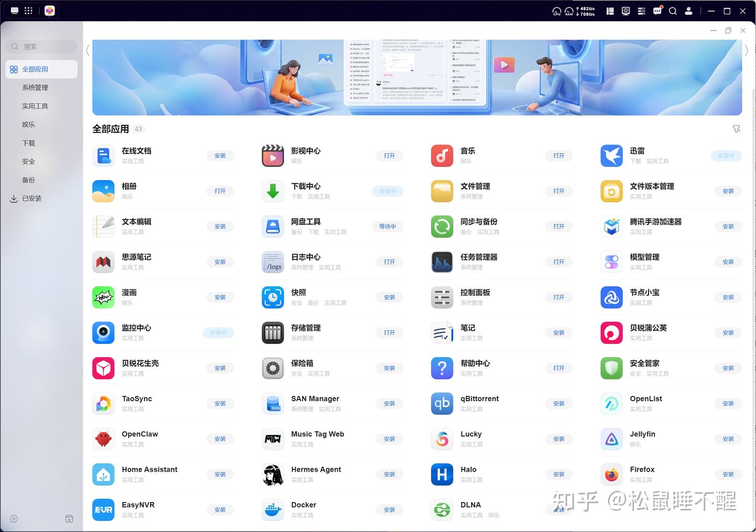The height and width of the screenshot is (532, 756).
Task: Install the Docker app
Action: (x=390, y=509)
